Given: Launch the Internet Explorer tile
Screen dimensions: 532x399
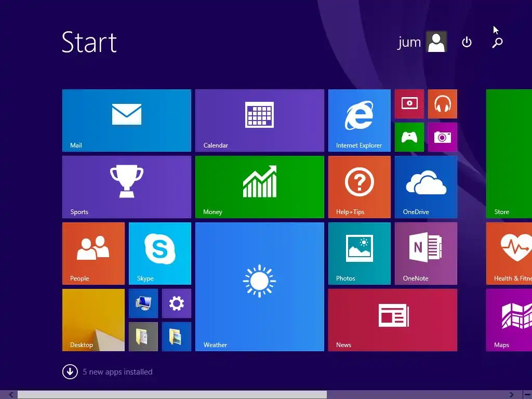Looking at the screenshot, I should coord(360,121).
